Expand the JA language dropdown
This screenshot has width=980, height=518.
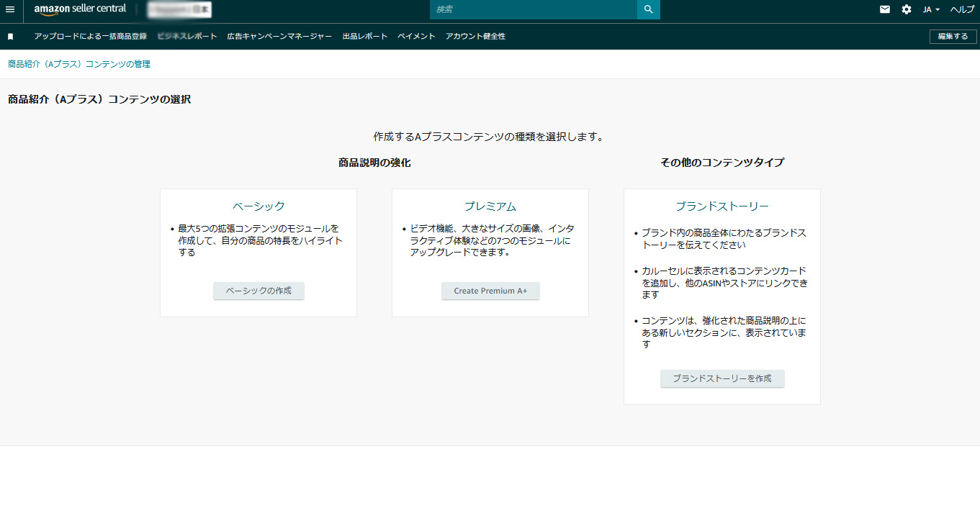pos(932,9)
